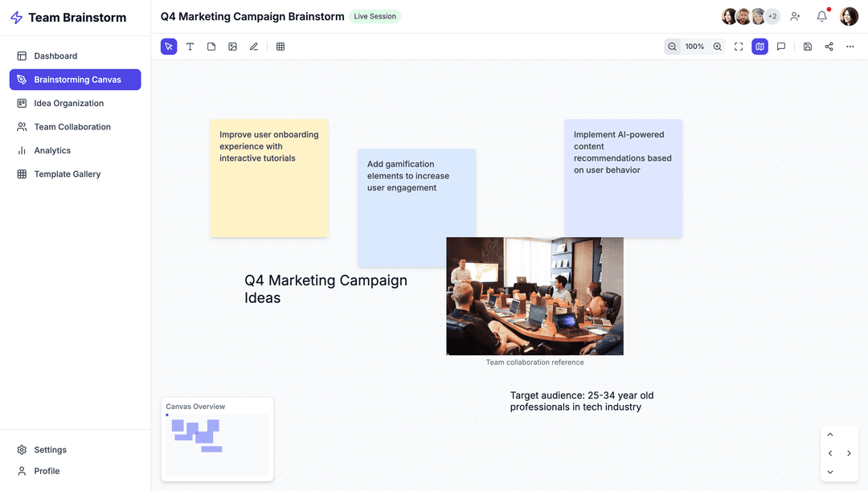The height and width of the screenshot is (491, 868).
Task: Click the Canvas Overview minimap
Action: point(217,438)
